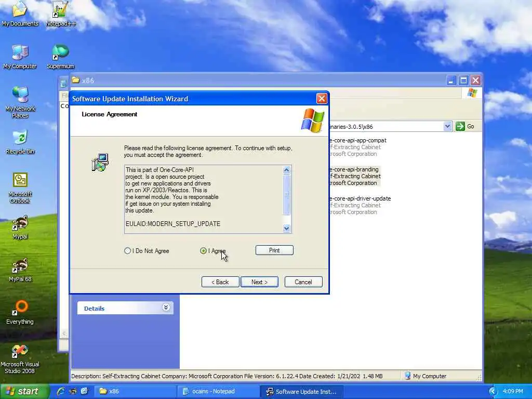Open the Recycle Bin
The height and width of the screenshot is (399, 532).
(20, 142)
